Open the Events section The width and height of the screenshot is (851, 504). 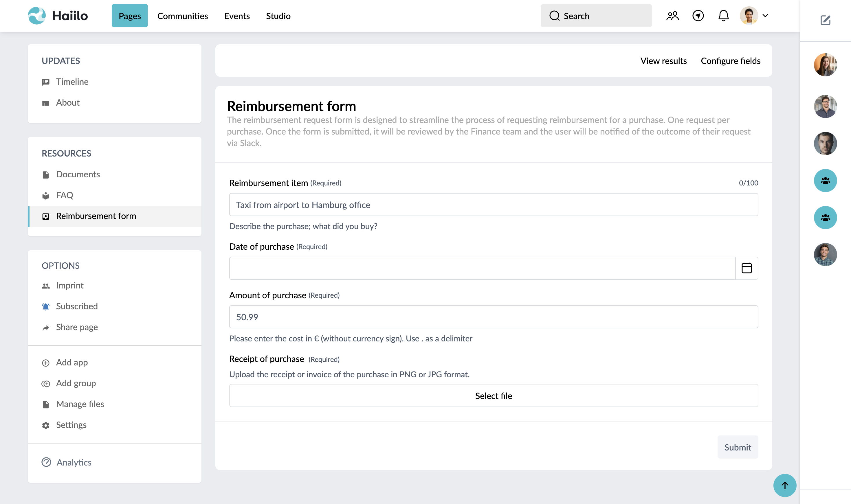coord(237,16)
